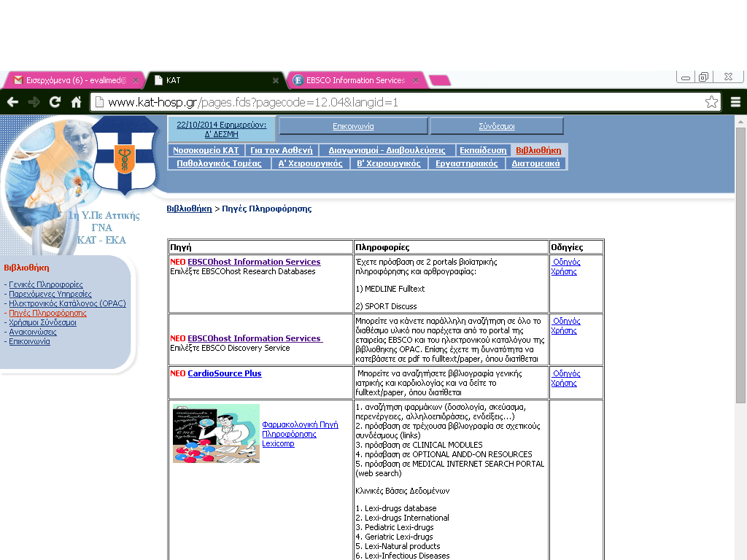Open Οδηγός Χρήσης for EBSCO Discovery row

pos(565,326)
